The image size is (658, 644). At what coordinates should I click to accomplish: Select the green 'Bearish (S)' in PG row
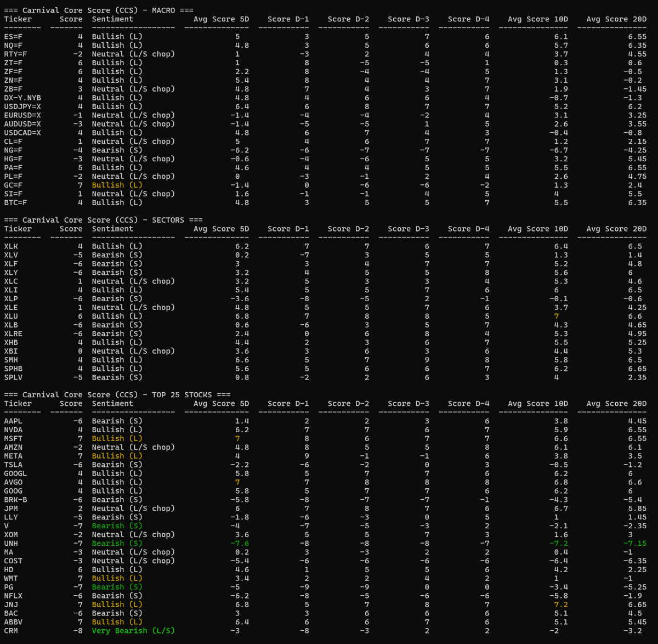[x=117, y=587]
